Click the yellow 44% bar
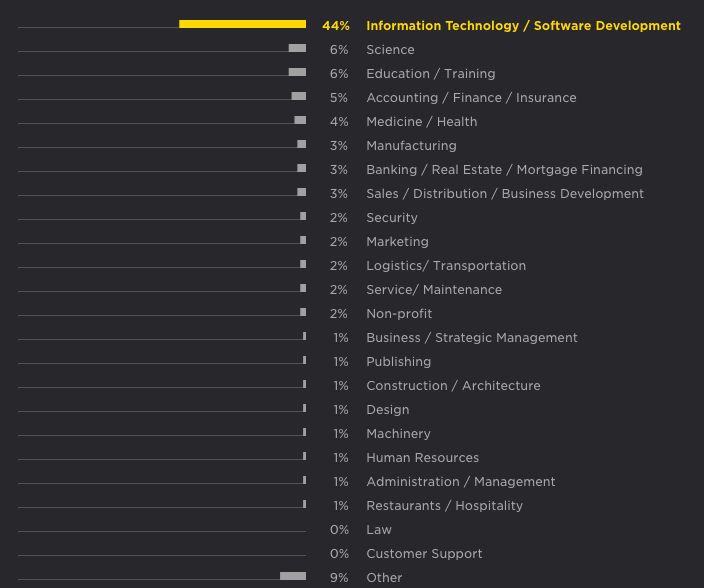 click(242, 24)
